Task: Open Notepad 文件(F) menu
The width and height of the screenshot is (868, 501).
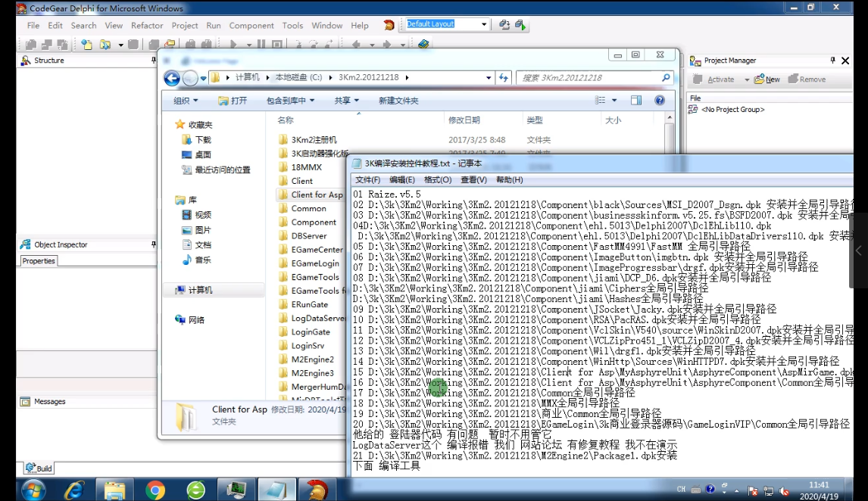Action: click(367, 179)
